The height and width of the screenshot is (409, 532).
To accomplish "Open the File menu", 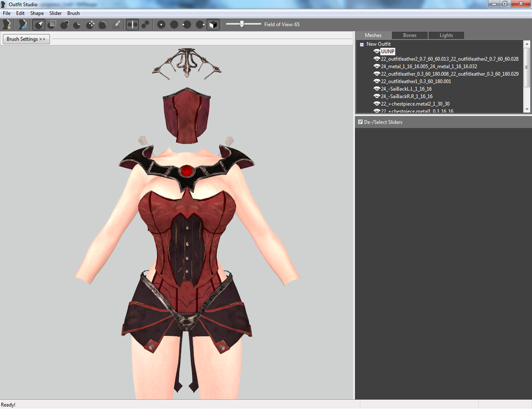I will (7, 13).
